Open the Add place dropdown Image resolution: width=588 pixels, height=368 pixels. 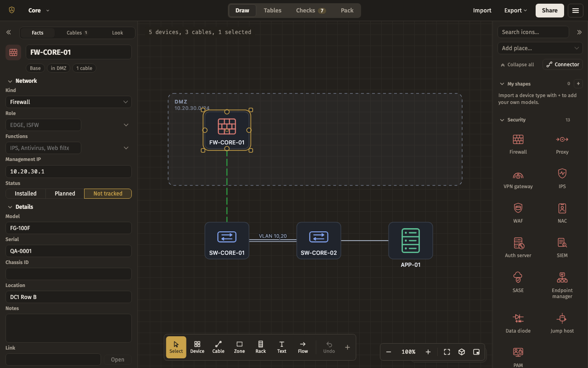540,48
